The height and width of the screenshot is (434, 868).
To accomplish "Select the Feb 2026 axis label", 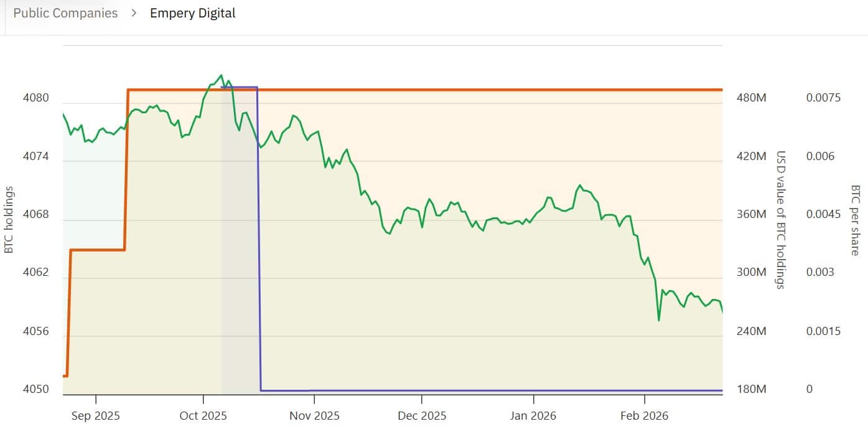I will point(643,415).
